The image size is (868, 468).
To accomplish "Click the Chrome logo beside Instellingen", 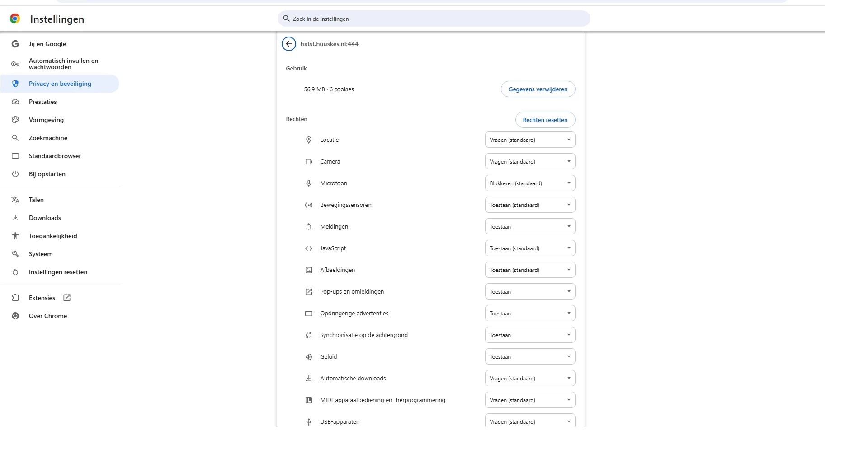I will click(x=15, y=19).
